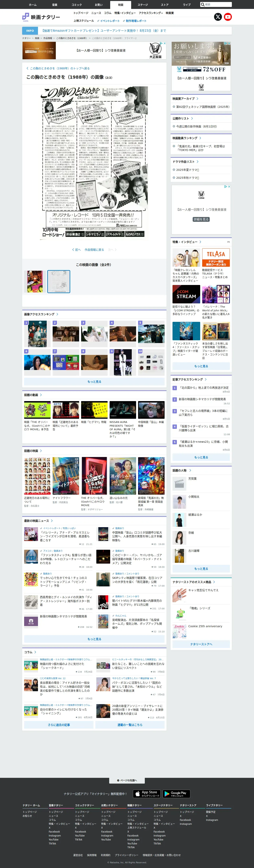
Task: Click the chevron beside ナタリーストアのオススメ商品 heading
Action: (214, 582)
